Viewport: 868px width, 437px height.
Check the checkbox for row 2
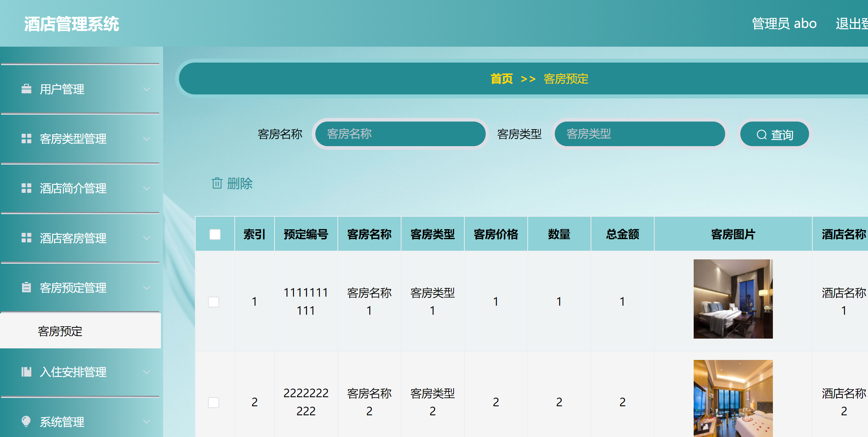coord(214,402)
